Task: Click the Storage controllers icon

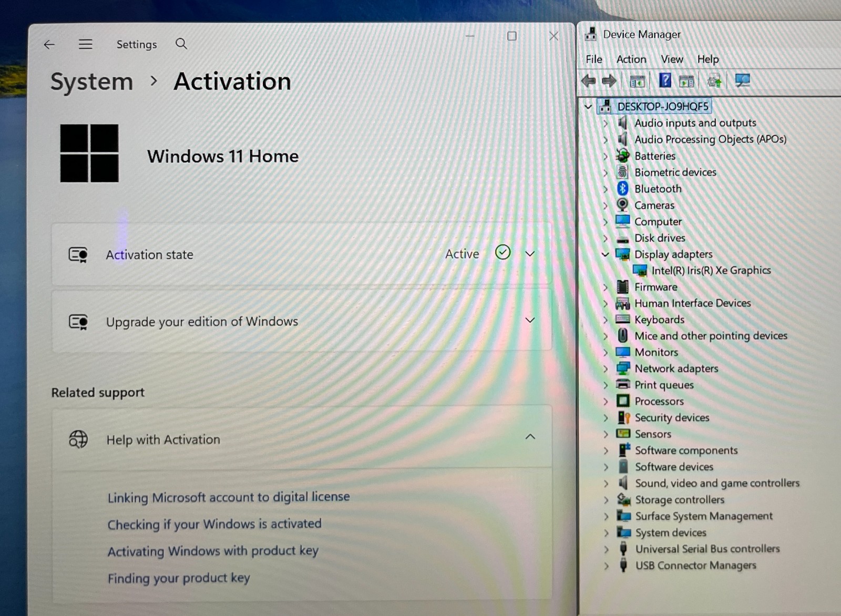Action: pos(624,499)
